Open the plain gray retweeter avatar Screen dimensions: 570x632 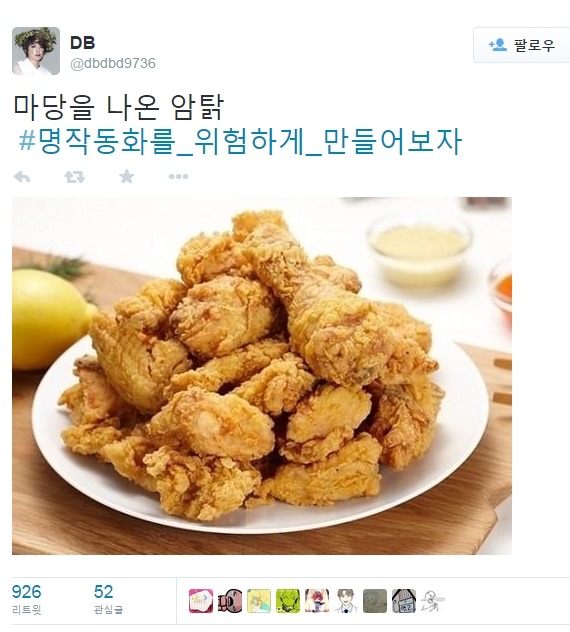click(x=375, y=601)
